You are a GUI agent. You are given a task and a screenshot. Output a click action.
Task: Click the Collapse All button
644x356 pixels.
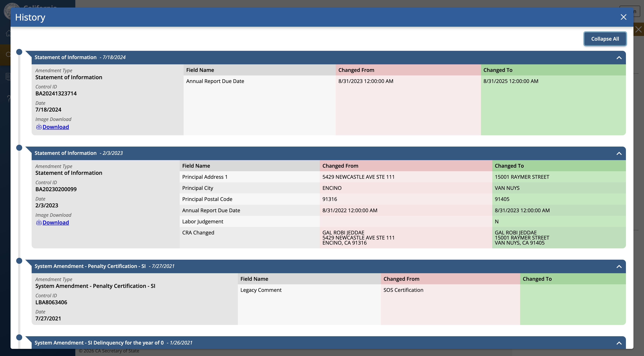click(605, 39)
